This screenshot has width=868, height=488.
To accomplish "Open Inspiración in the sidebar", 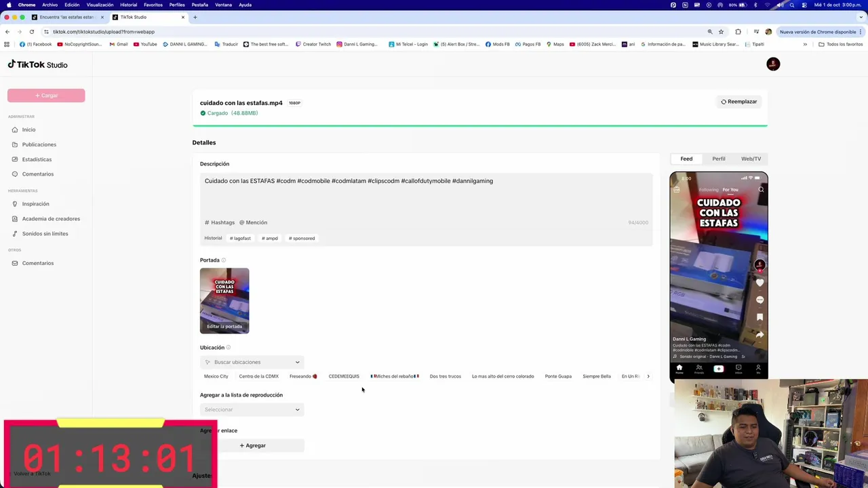I will tap(35, 204).
